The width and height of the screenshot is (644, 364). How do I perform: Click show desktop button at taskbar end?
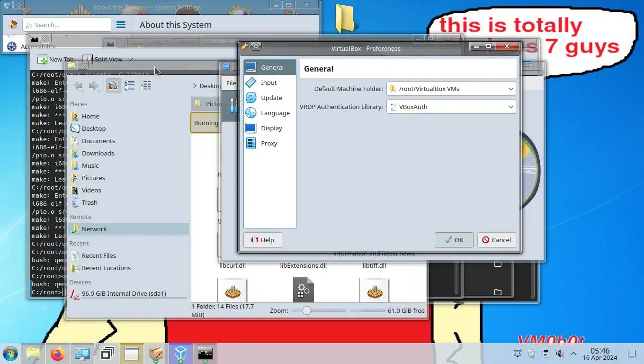[631, 354]
